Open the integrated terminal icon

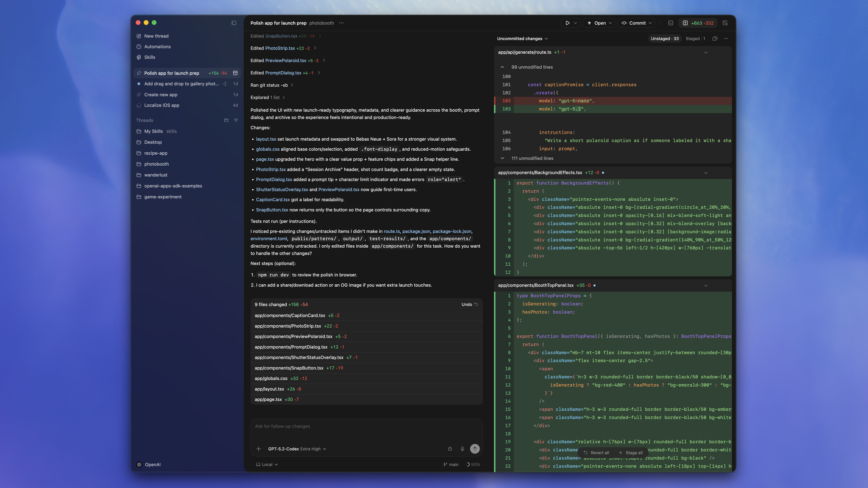tap(670, 23)
